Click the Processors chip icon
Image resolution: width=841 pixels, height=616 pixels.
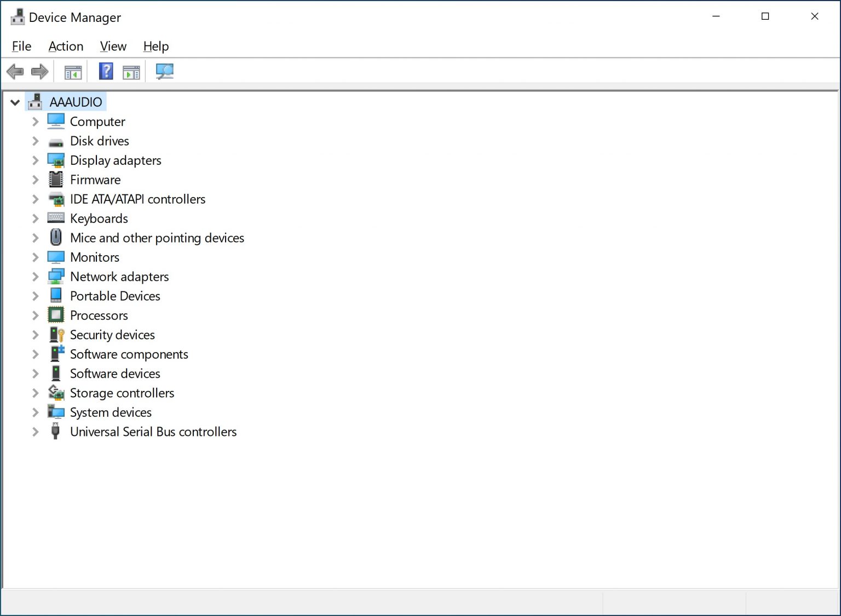(x=55, y=315)
